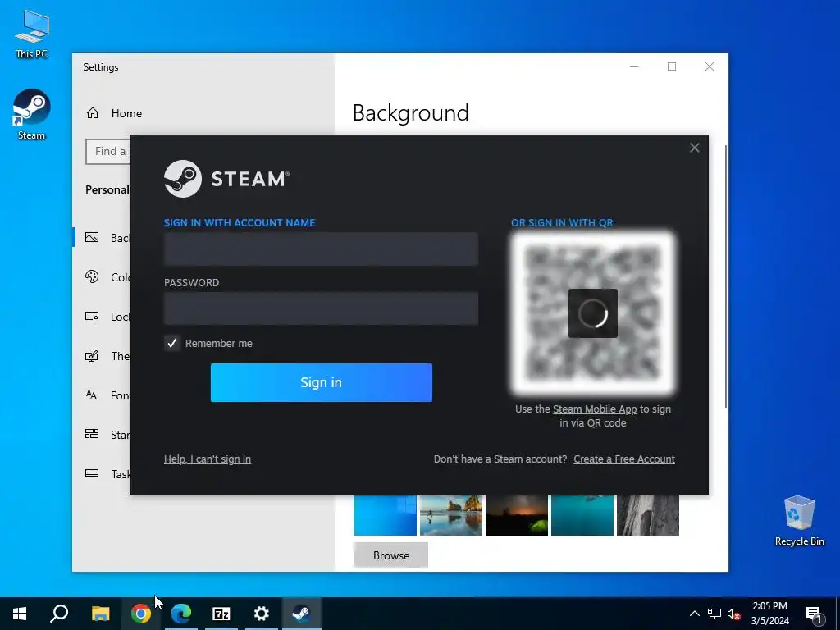Focus the Steam password field
This screenshot has width=840, height=630.
(x=321, y=308)
